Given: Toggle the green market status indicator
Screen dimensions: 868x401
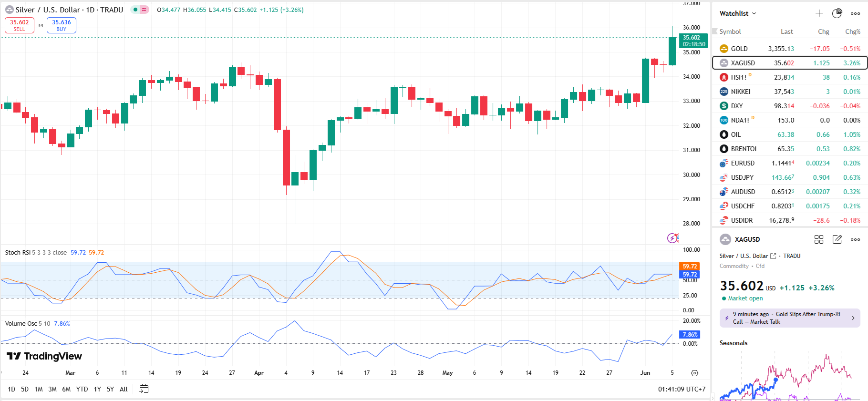Looking at the screenshot, I should pyautogui.click(x=135, y=10).
